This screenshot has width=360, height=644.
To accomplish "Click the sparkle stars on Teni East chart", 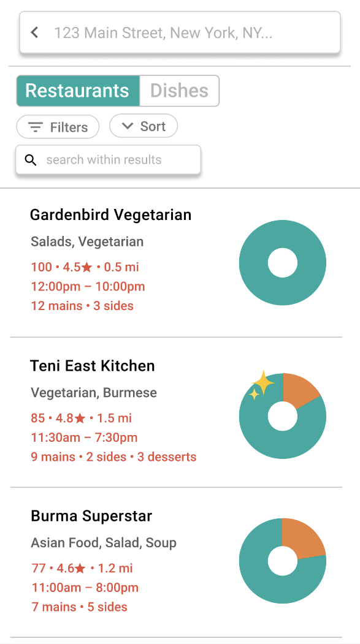I will 262,385.
